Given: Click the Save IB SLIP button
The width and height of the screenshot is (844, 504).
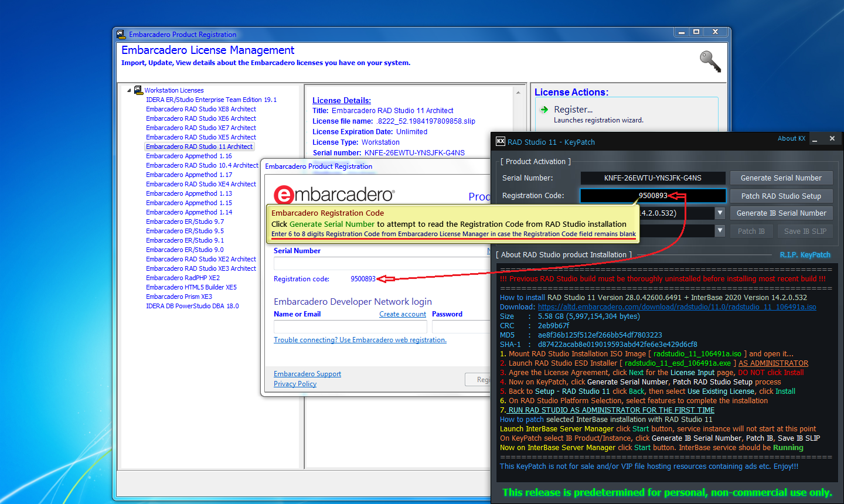Looking at the screenshot, I should 805,231.
